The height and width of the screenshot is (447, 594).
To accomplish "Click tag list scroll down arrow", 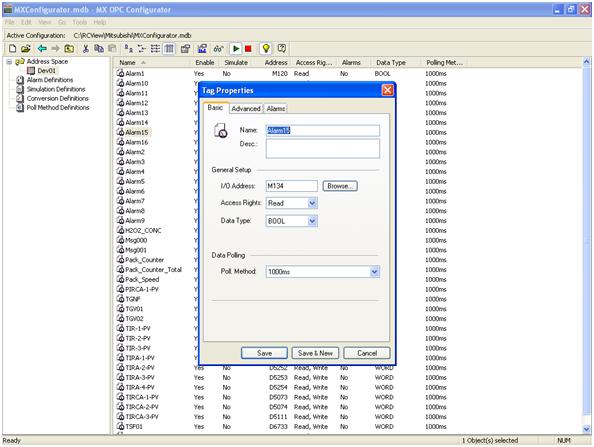I will click(x=586, y=429).
